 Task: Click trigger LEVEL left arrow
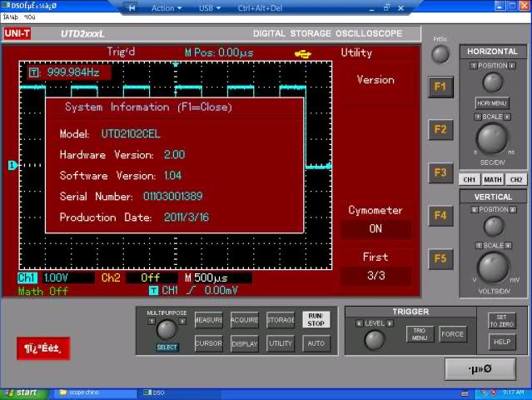(x=360, y=323)
